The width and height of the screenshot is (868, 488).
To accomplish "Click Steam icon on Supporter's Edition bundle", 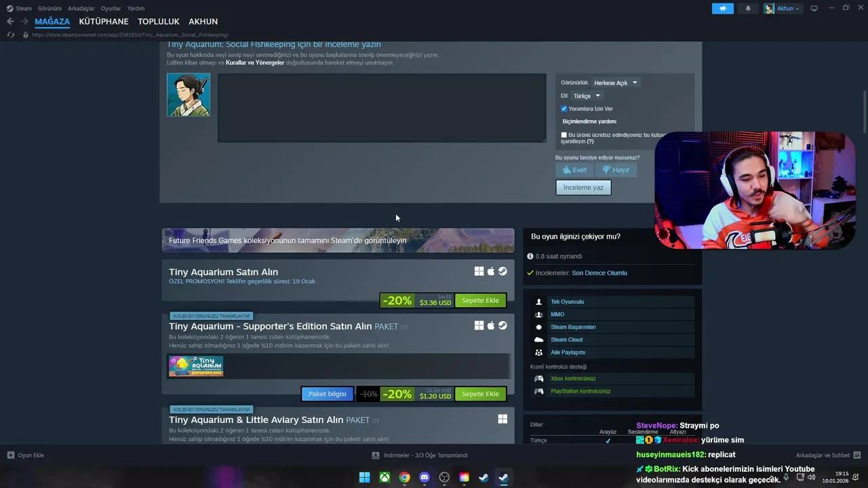I will tap(502, 325).
